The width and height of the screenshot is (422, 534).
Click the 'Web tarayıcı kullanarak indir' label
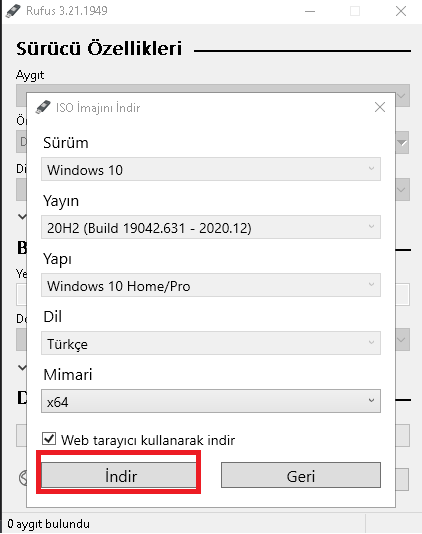tap(148, 440)
